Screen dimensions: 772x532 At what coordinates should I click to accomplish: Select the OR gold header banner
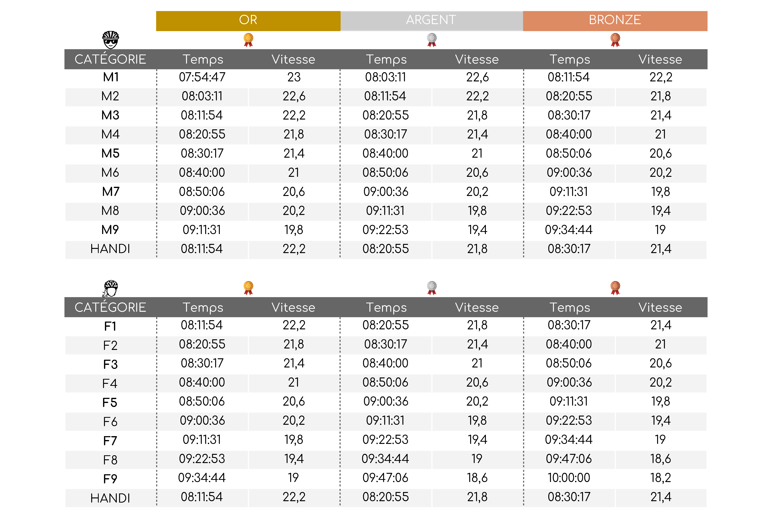tap(248, 20)
